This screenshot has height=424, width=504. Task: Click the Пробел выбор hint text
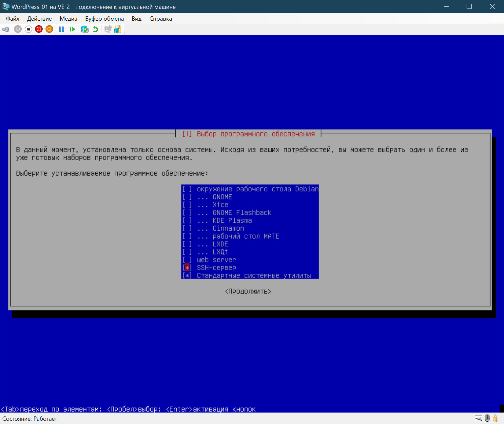click(x=134, y=409)
